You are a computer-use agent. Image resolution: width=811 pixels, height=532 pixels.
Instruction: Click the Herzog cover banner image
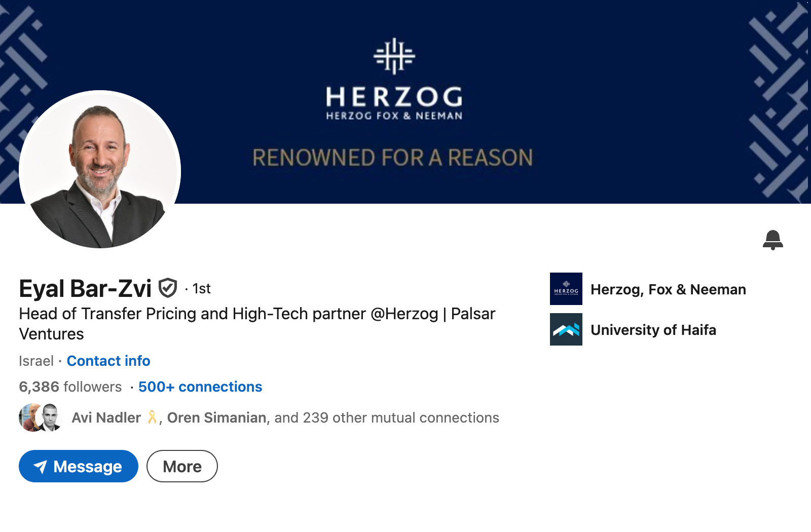click(x=405, y=101)
